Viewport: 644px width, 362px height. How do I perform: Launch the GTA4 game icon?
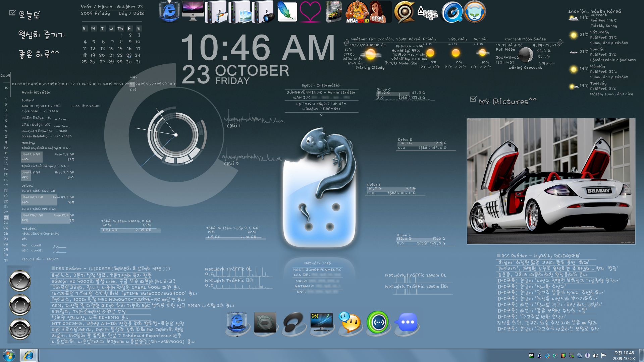click(x=380, y=12)
